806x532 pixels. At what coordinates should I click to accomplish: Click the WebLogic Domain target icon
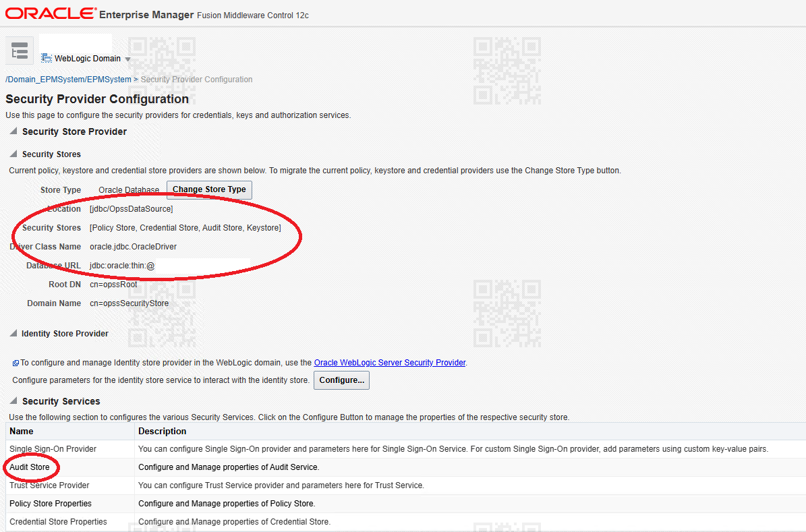click(x=47, y=58)
